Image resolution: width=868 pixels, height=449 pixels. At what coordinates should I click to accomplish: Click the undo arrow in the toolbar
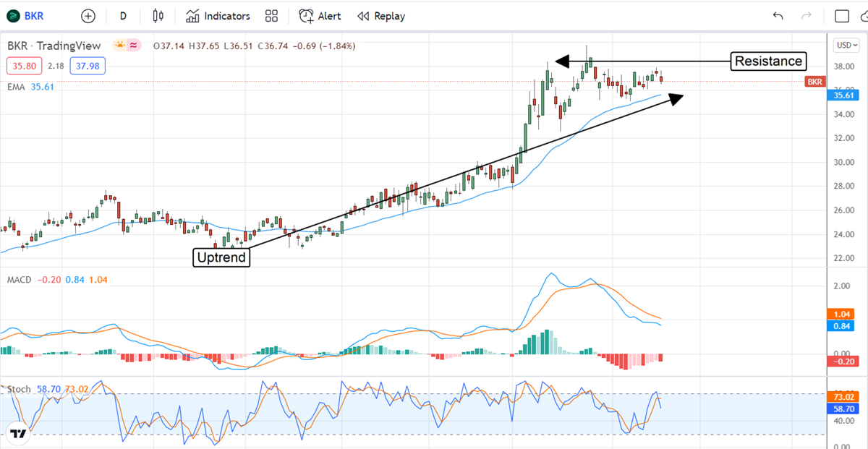point(778,16)
